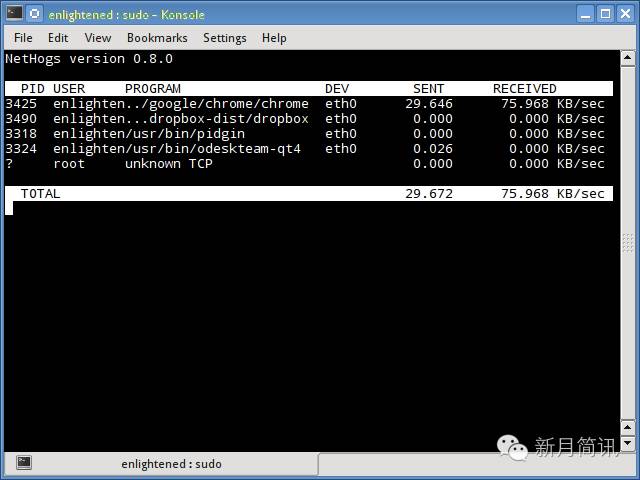
Task: Click the PID column header
Action: (x=33, y=89)
